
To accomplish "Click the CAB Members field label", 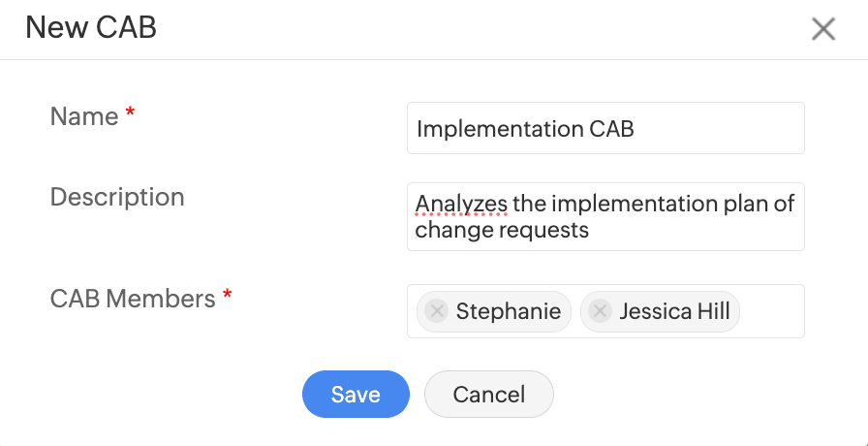I will tap(133, 298).
